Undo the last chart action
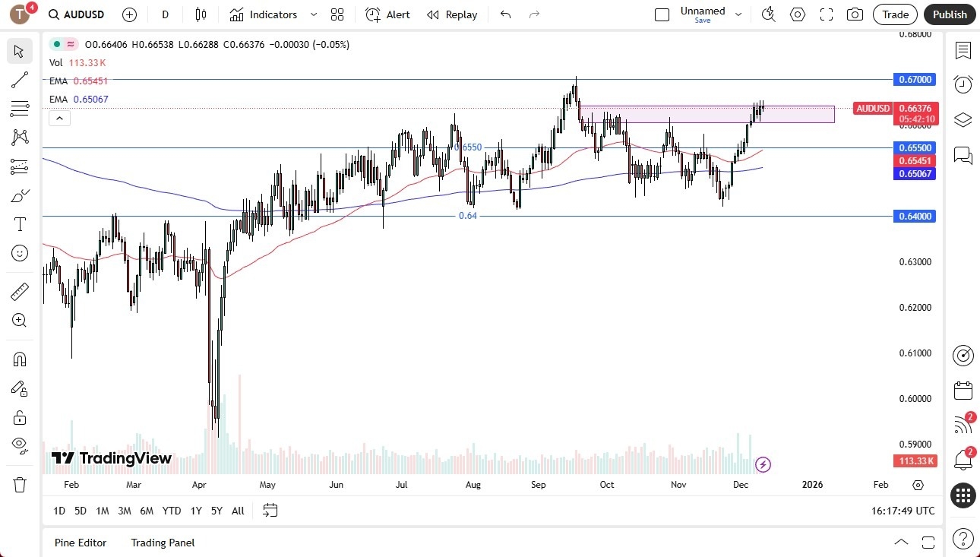The image size is (980, 557). [x=504, y=14]
